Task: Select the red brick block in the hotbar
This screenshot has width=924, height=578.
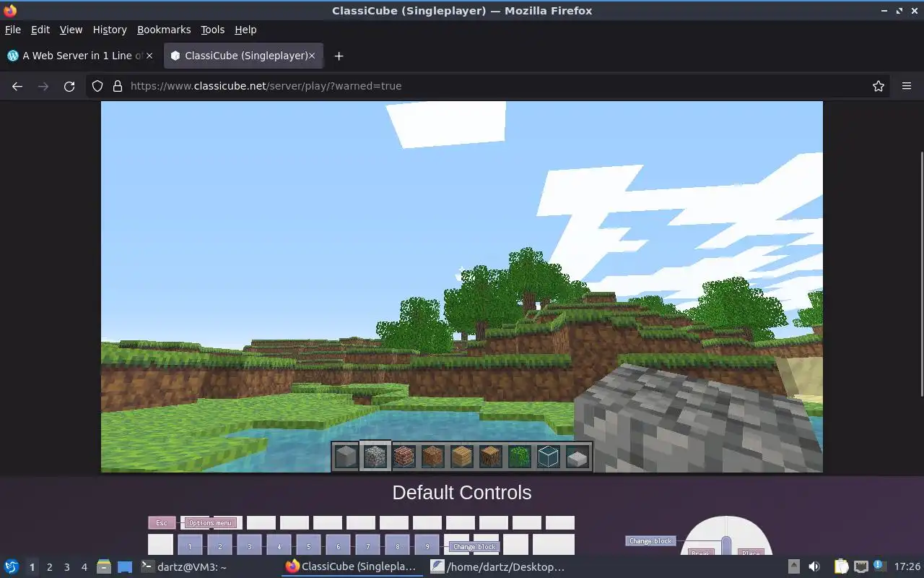Action: tap(404, 456)
